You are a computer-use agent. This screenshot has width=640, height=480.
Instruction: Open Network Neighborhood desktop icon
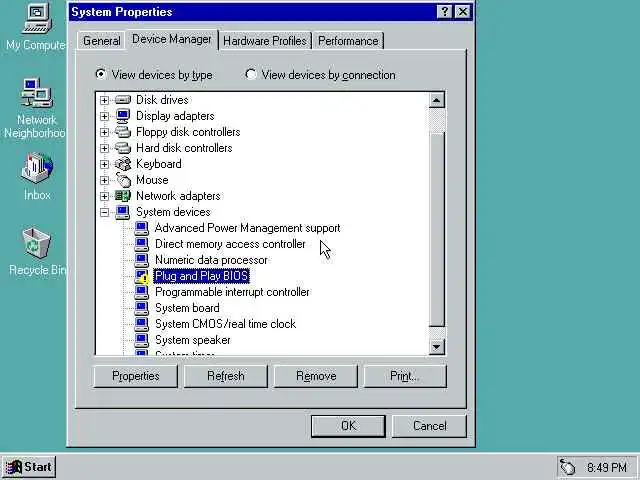35,108
